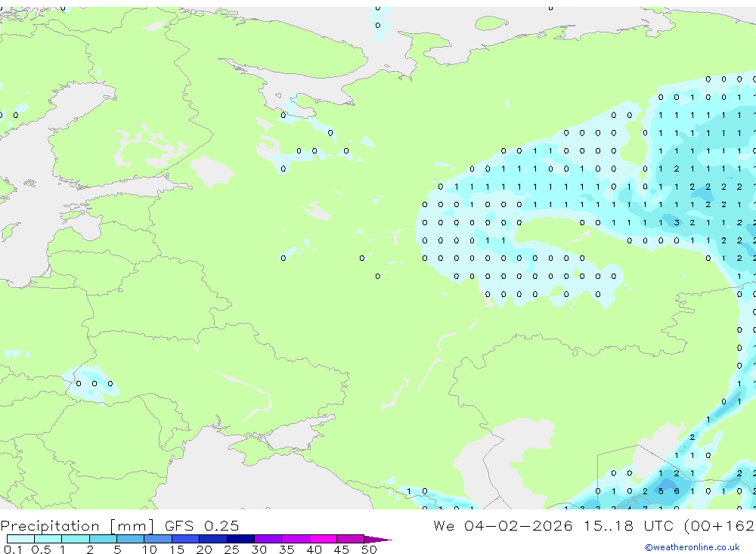This screenshot has width=756, height=554.
Task: Click the lightest 0.1–0.5 mm legend swatch
Action: click(20, 539)
